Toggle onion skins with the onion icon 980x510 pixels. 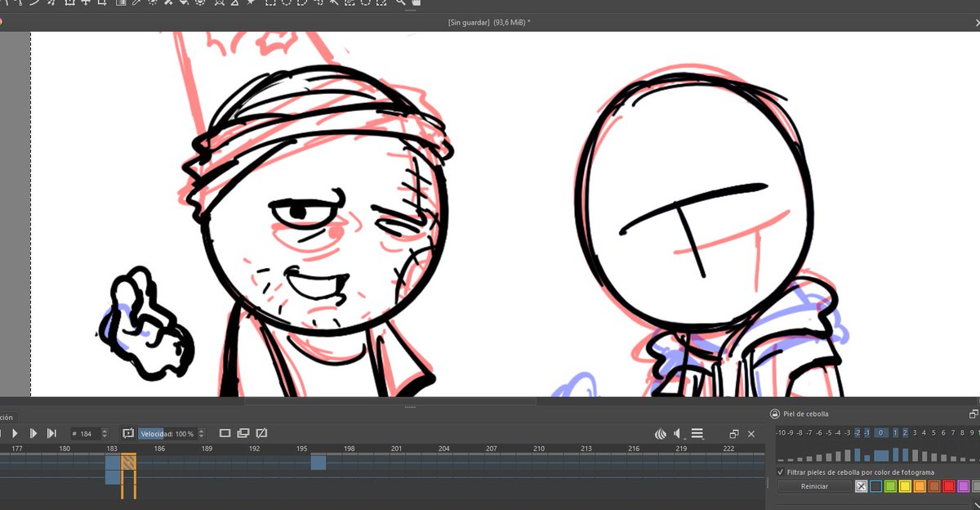click(661, 433)
